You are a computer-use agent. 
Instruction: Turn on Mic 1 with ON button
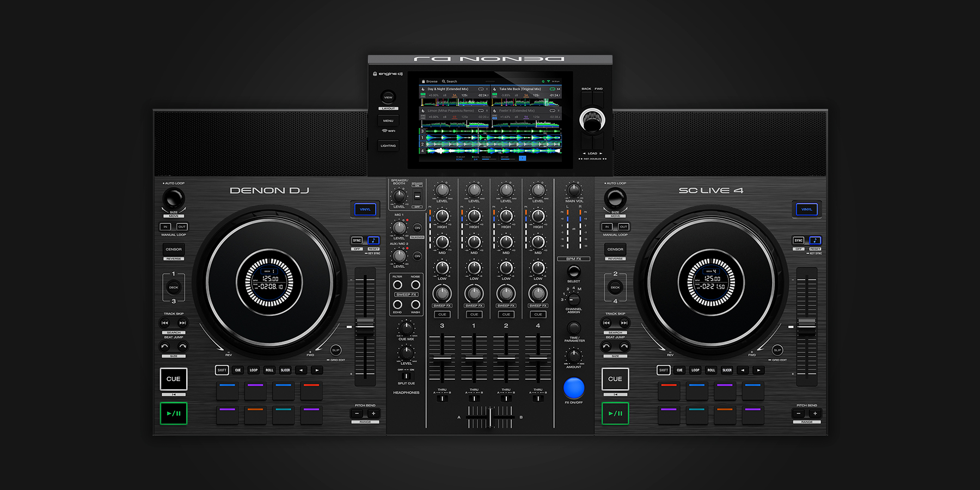pyautogui.click(x=418, y=228)
